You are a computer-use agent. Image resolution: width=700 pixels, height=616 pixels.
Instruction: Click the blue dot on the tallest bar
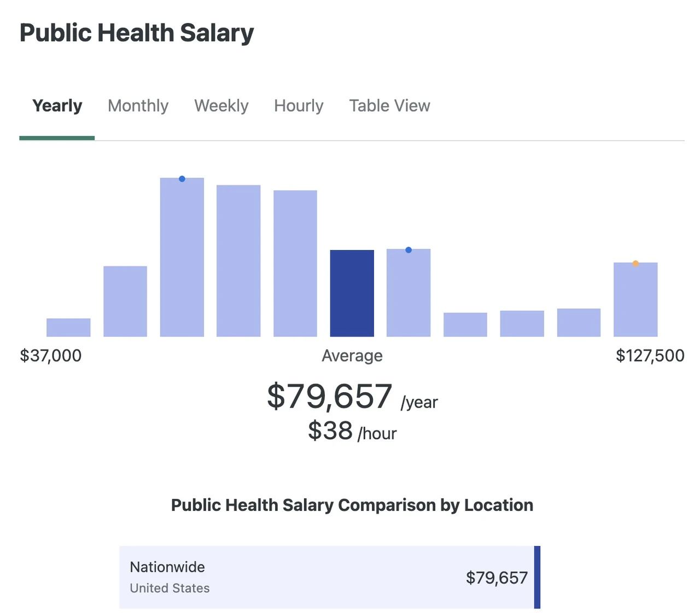point(182,179)
